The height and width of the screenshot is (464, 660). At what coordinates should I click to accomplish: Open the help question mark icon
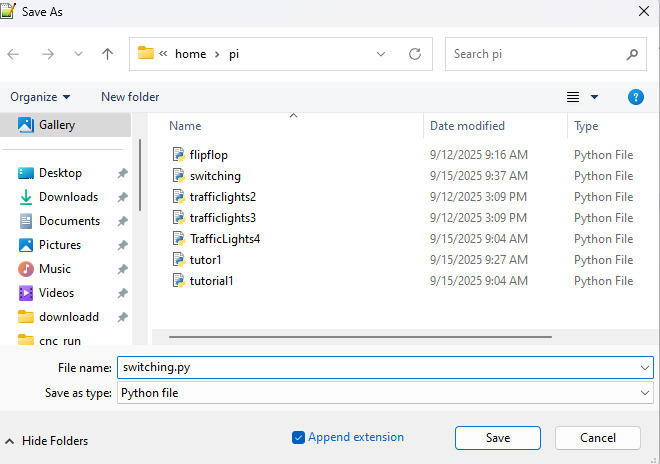click(635, 97)
